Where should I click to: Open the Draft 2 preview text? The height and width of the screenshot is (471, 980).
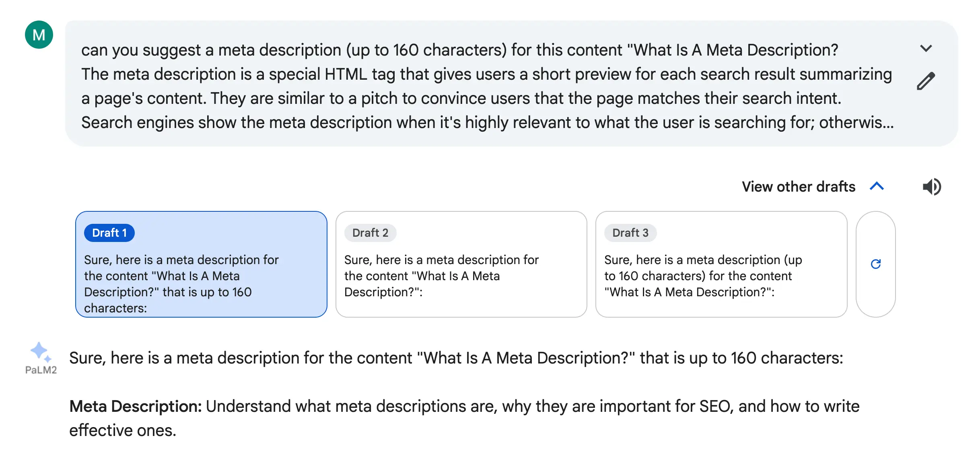pyautogui.click(x=441, y=276)
